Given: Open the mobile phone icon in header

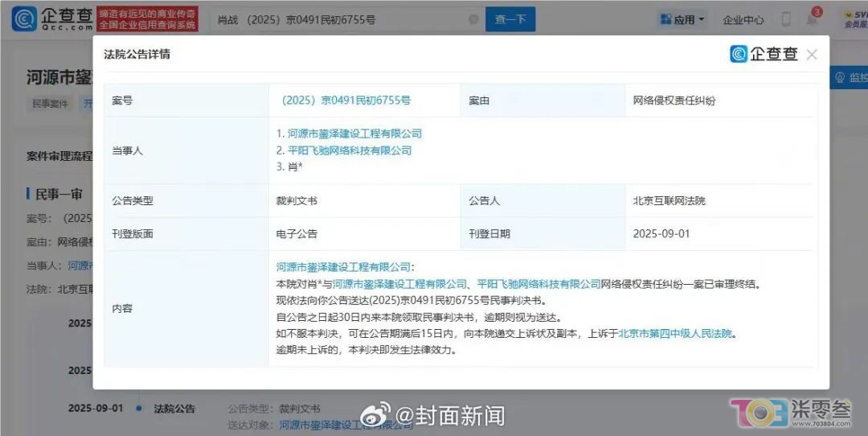Looking at the screenshot, I should pos(785,19).
